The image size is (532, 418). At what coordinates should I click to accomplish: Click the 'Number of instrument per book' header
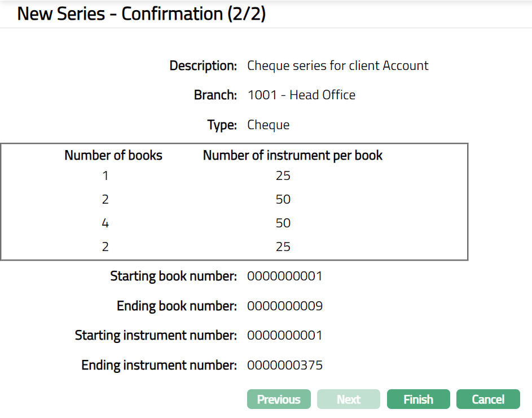[292, 155]
